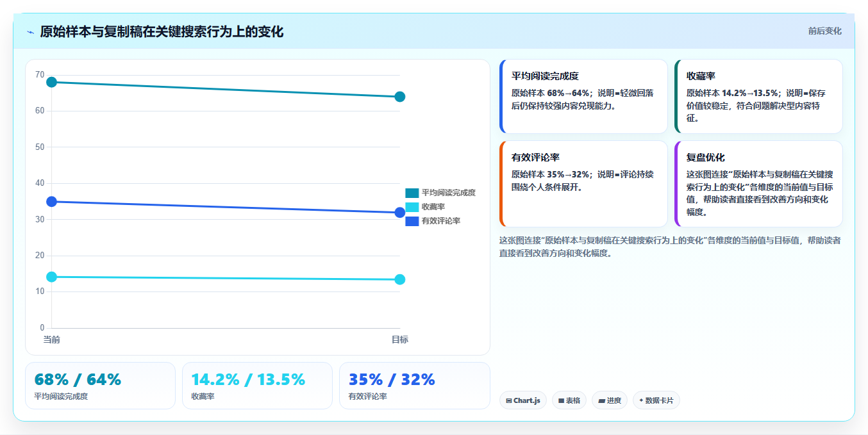Click the y-axis value 10
The height and width of the screenshot is (435, 868).
pos(40,291)
